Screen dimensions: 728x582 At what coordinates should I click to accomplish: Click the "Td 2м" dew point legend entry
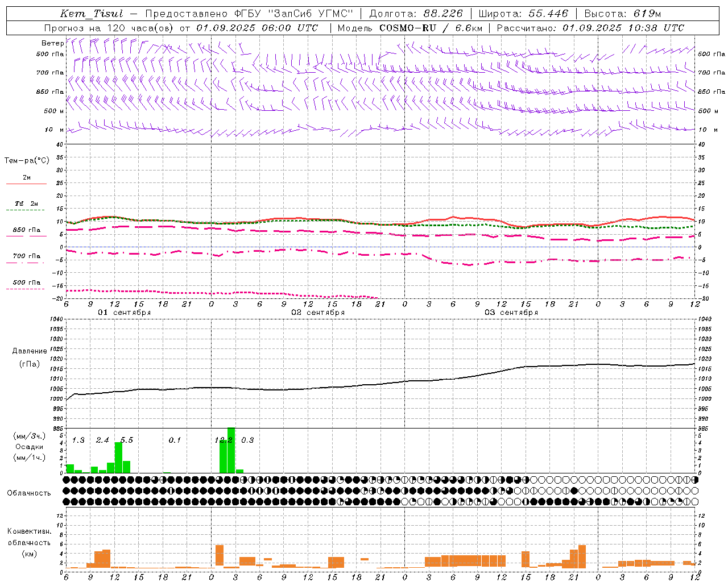tap(26, 203)
